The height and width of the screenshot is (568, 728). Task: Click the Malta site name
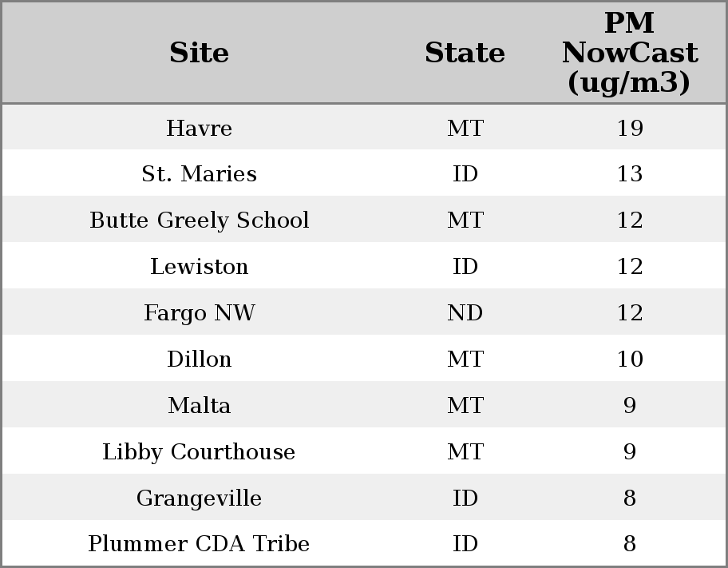pyautogui.click(x=200, y=406)
